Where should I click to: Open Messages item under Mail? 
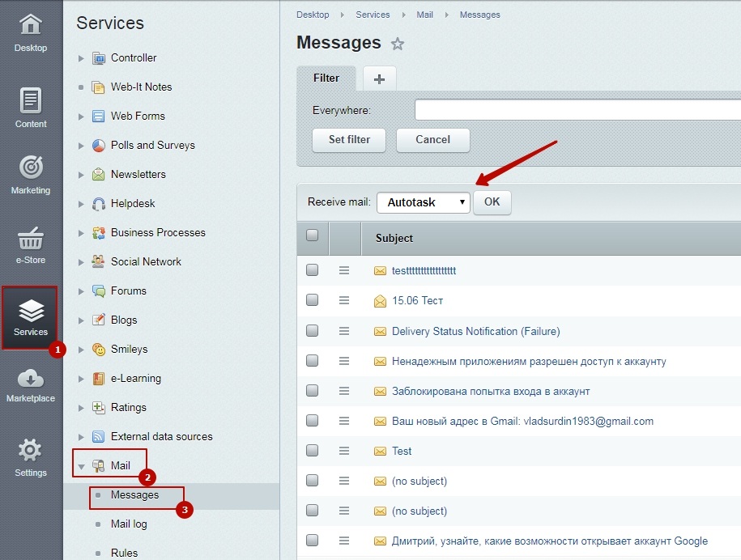[134, 495]
